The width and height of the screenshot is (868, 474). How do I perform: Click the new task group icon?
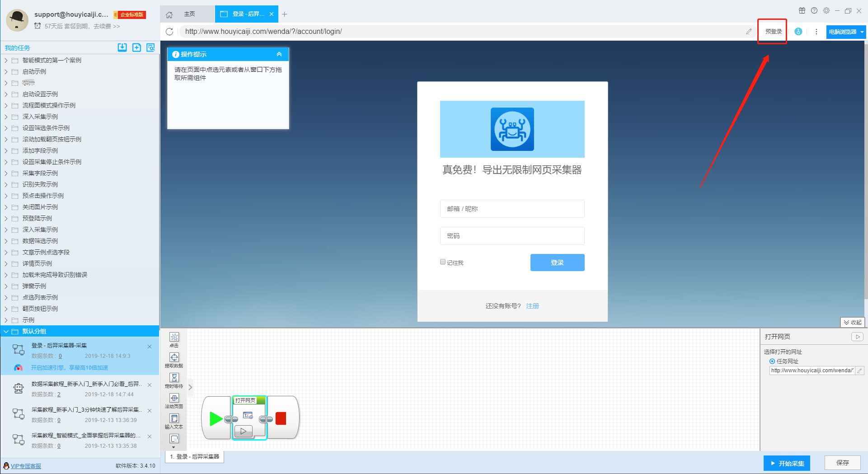point(137,47)
